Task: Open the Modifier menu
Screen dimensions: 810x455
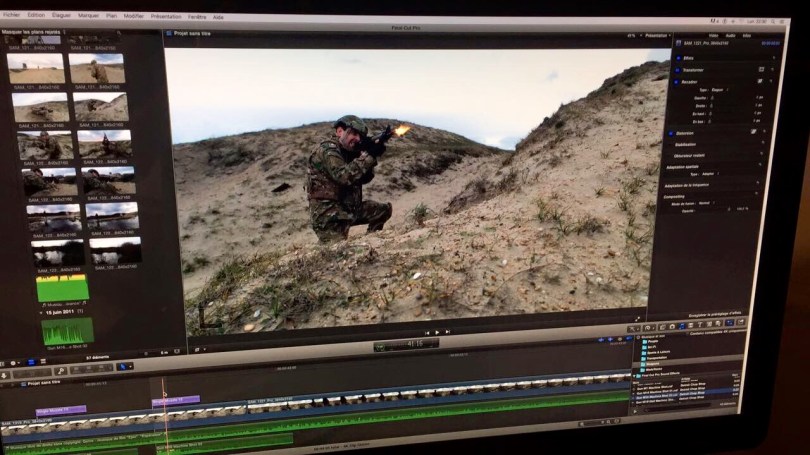Action: point(133,17)
